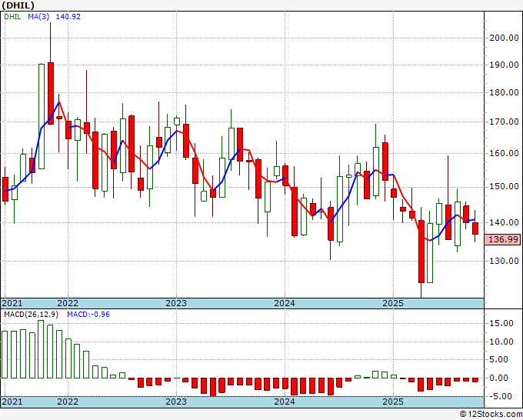Open the 12Stocks.com copyright link
This screenshot has width=523, height=420.
(491, 415)
